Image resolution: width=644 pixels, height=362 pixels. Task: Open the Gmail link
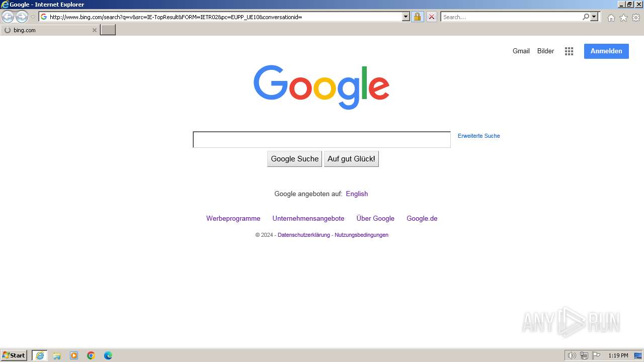[x=521, y=51]
